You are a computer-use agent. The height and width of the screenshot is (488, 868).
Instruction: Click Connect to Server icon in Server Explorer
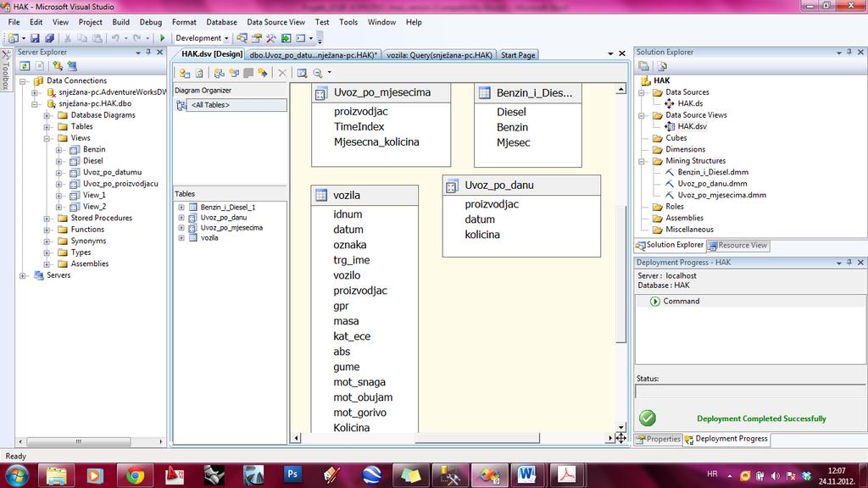[72, 66]
